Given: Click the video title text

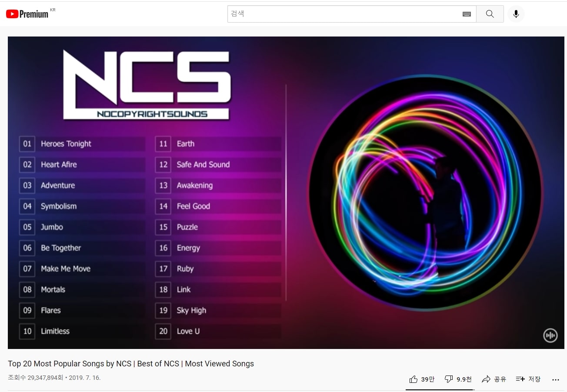Looking at the screenshot, I should 131,364.
